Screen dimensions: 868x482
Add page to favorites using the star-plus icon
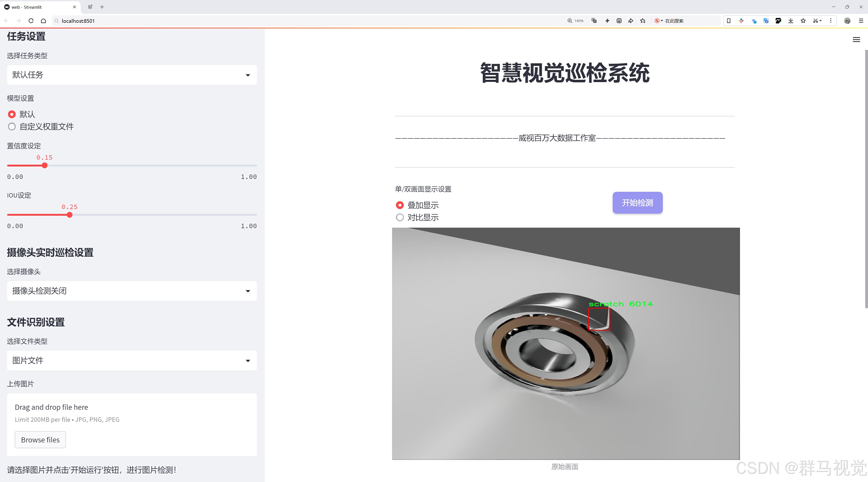pos(643,21)
